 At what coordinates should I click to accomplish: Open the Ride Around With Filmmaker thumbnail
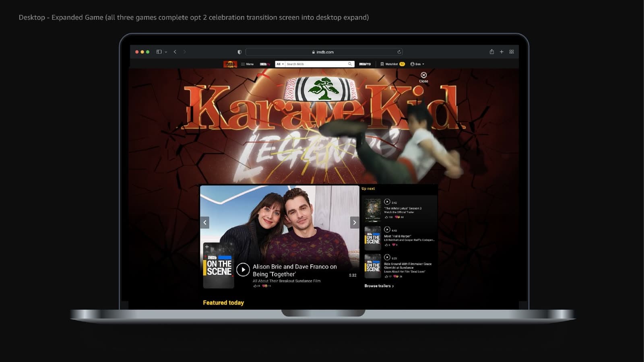[373, 266]
